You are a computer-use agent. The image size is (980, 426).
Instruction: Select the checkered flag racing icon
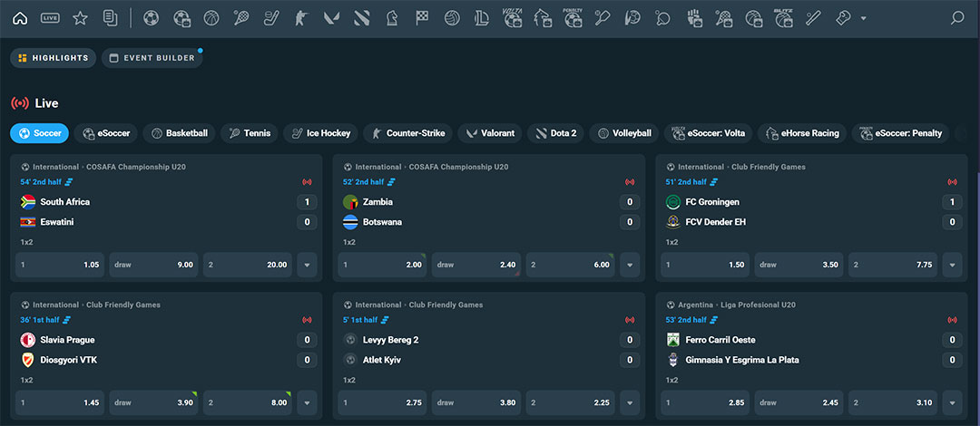tap(422, 18)
